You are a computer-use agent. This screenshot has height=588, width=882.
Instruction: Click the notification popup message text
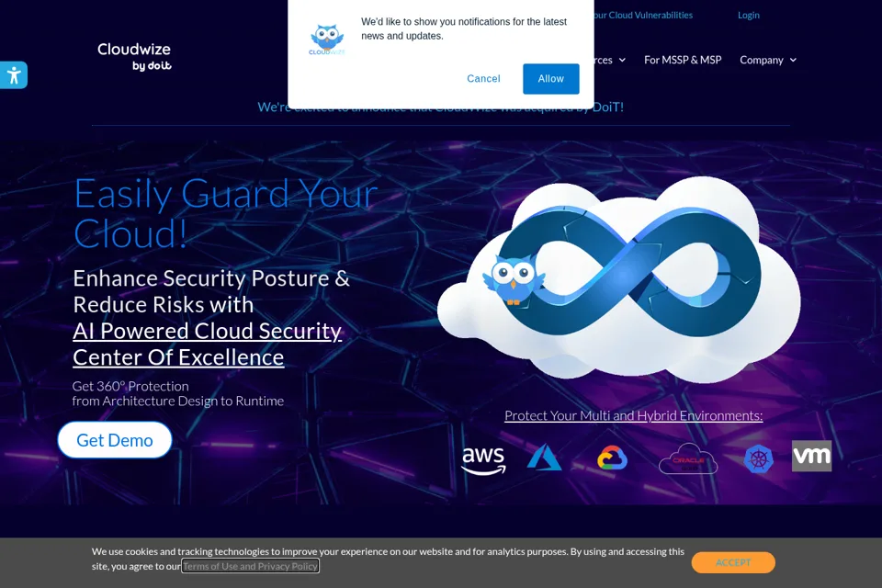pyautogui.click(x=463, y=28)
